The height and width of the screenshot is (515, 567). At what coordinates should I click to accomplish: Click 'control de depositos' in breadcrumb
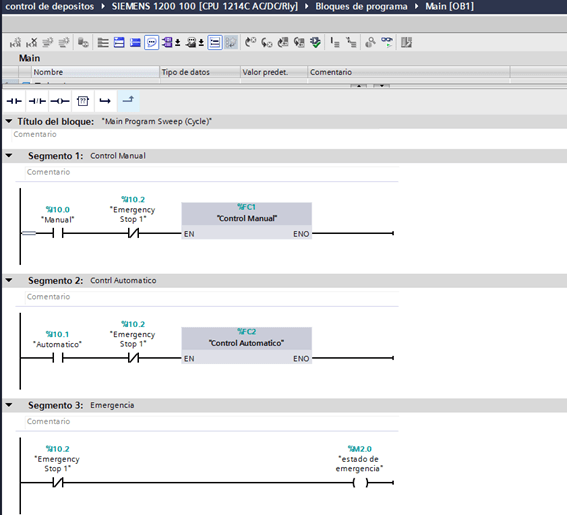pyautogui.click(x=50, y=6)
